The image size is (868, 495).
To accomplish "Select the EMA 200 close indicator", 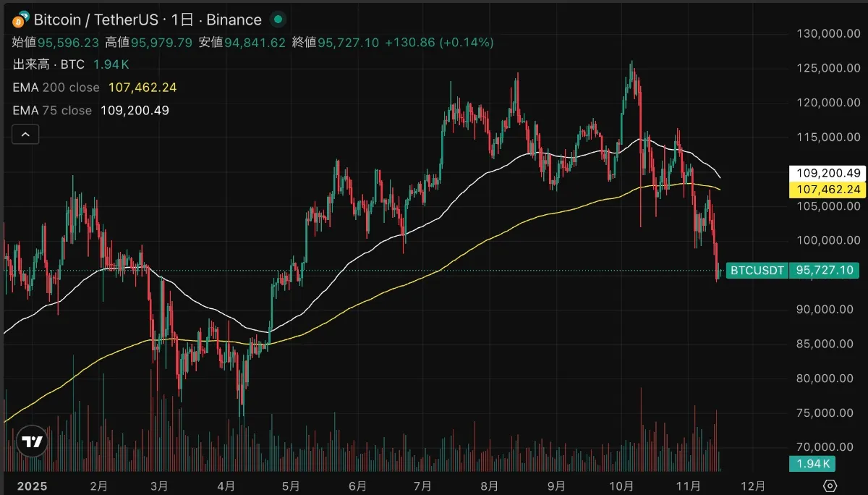I will (x=54, y=88).
